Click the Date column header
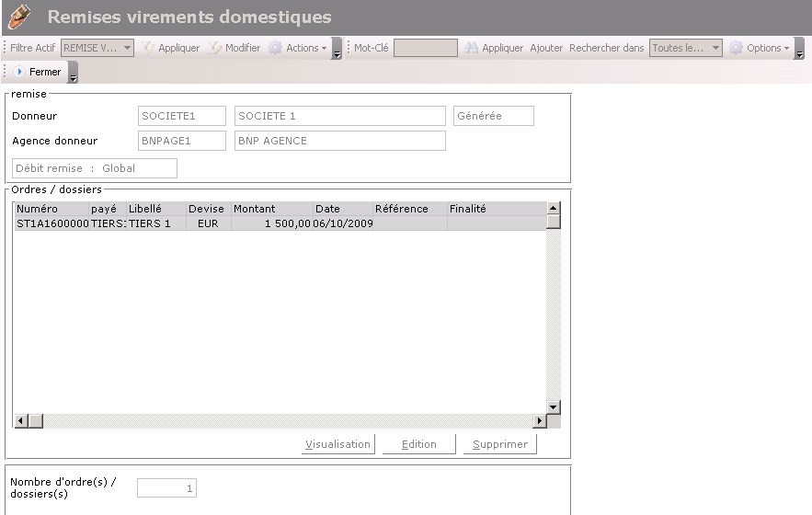The image size is (812, 515). coord(342,209)
